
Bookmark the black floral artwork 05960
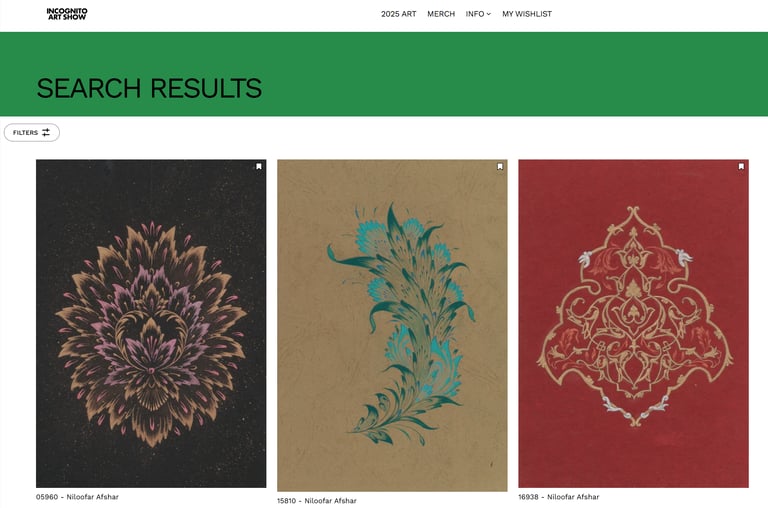coord(259,167)
